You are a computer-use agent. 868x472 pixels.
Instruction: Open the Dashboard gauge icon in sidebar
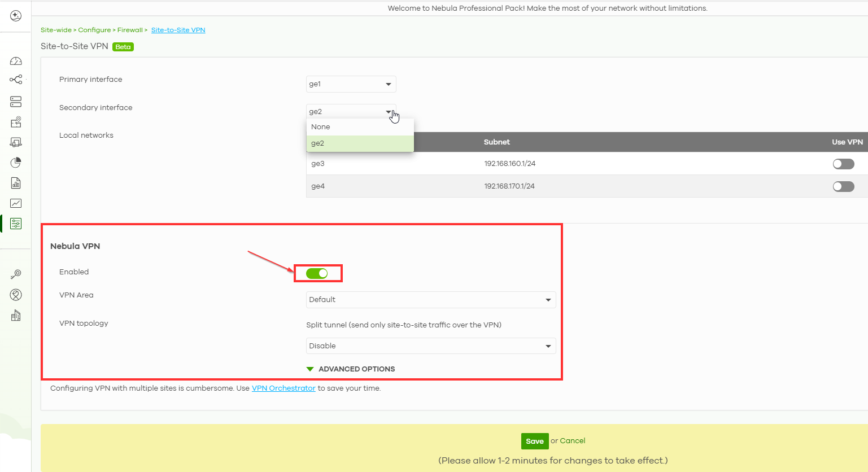click(x=16, y=61)
